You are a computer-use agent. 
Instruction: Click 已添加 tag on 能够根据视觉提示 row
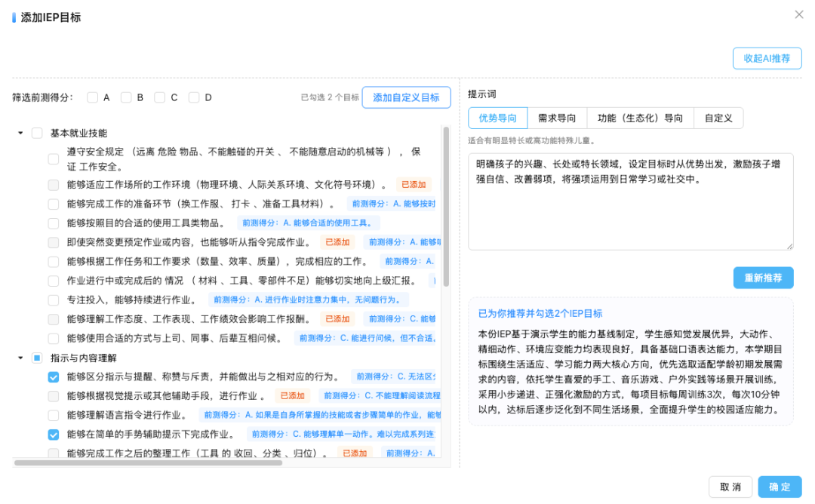pyautogui.click(x=292, y=396)
